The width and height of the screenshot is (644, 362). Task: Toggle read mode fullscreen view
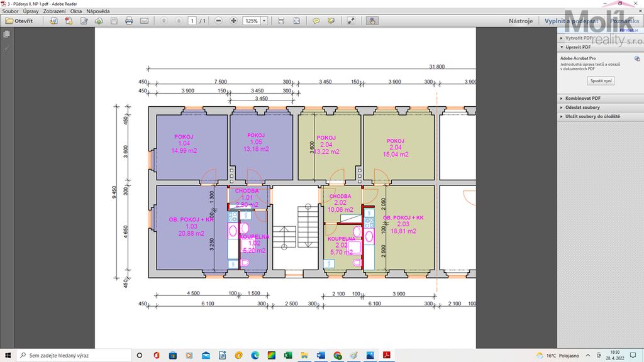click(x=351, y=21)
